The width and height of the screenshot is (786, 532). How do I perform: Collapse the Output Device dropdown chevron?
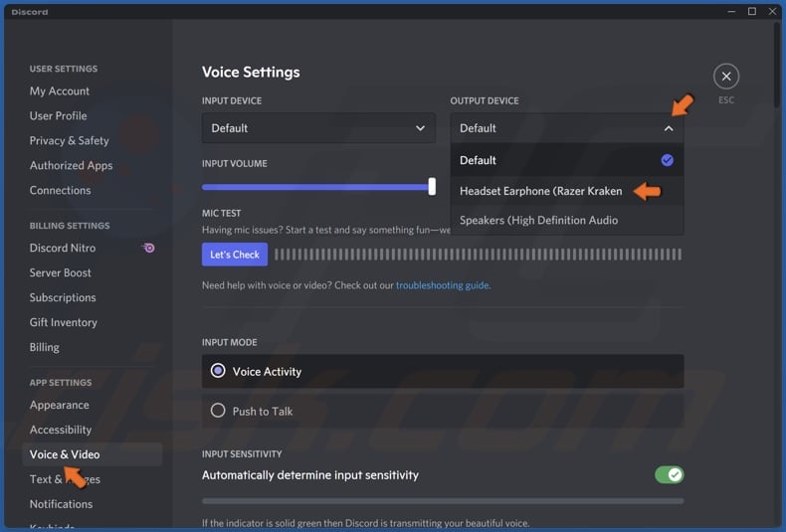(669, 128)
